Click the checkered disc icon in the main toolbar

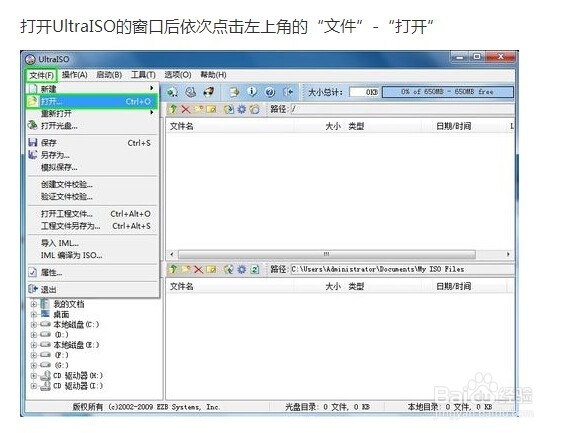click(209, 92)
